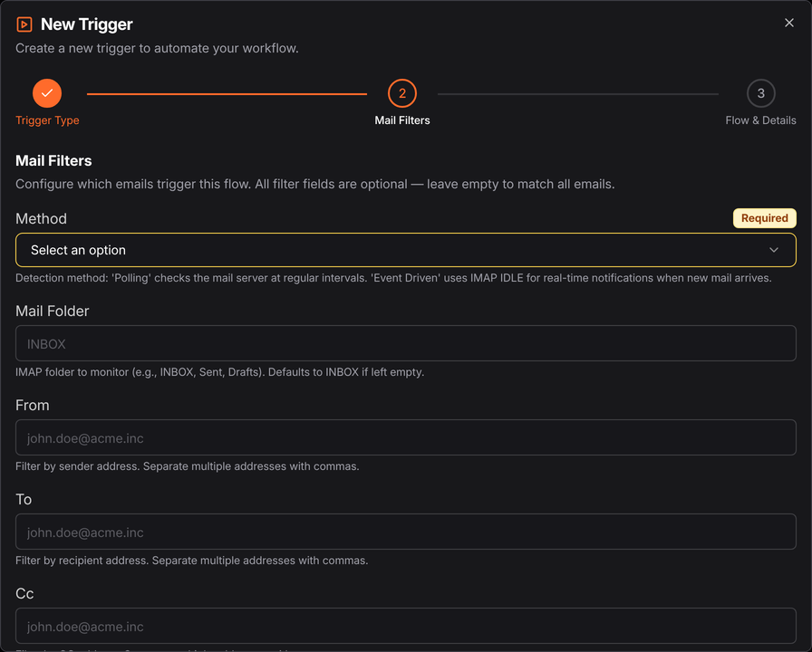Focus the Mail Folder input field
This screenshot has width=812, height=652.
pyautogui.click(x=405, y=343)
